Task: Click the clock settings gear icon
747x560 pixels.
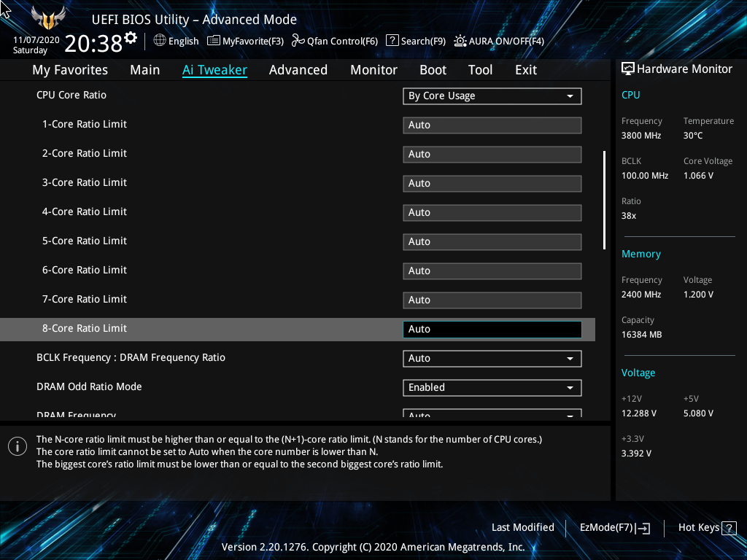Action: tap(131, 38)
